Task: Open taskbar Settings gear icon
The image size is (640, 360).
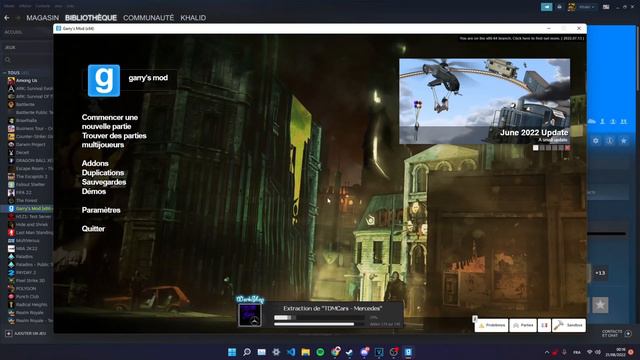Action: pyautogui.click(x=276, y=352)
